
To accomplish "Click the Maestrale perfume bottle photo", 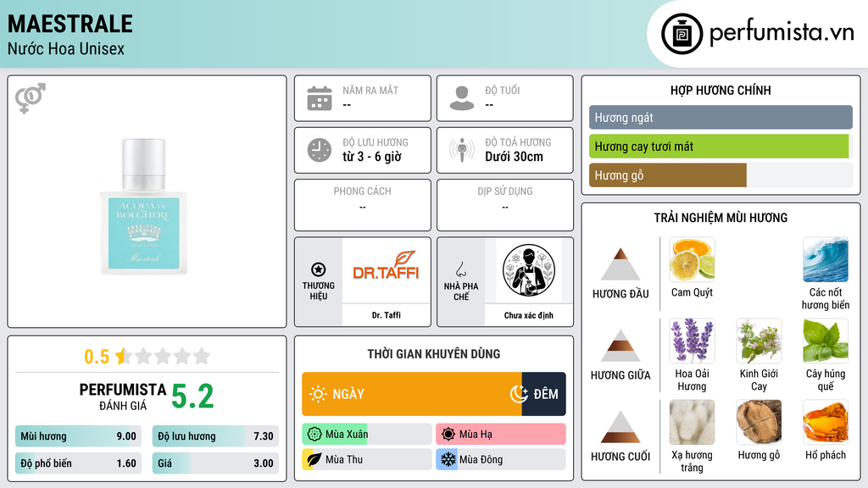I will [143, 207].
